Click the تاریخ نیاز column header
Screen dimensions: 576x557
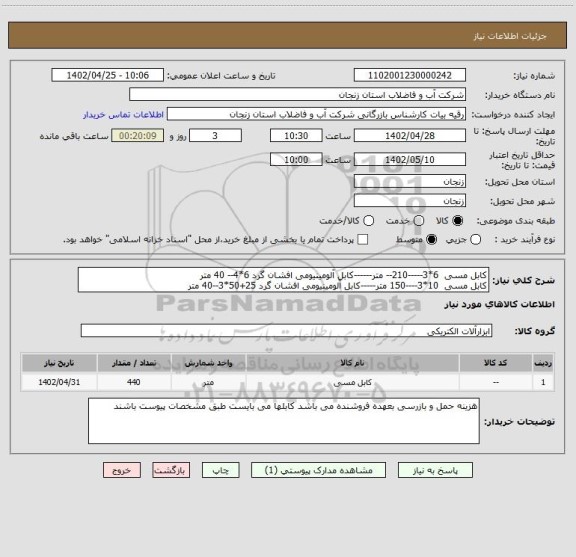click(x=59, y=363)
